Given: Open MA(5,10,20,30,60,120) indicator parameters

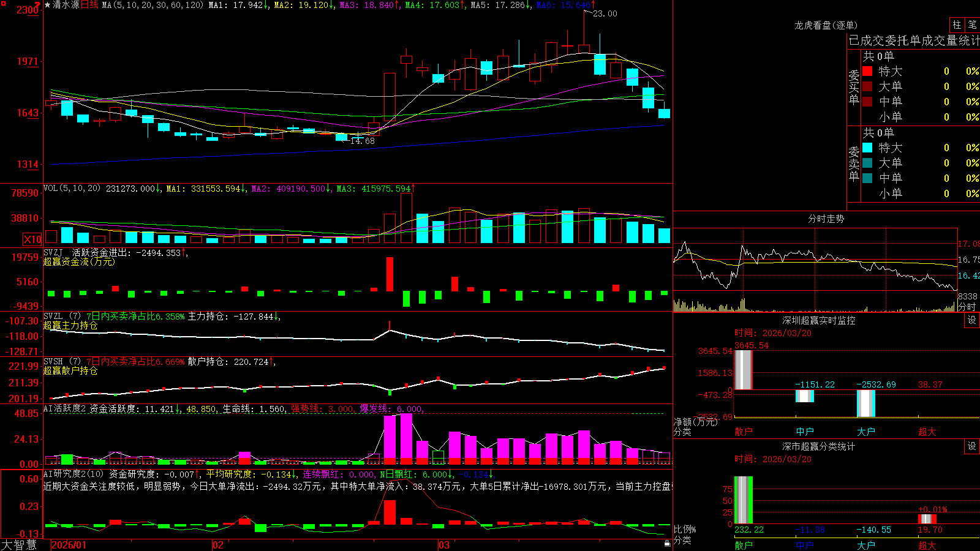Looking at the screenshot, I should [153, 5].
